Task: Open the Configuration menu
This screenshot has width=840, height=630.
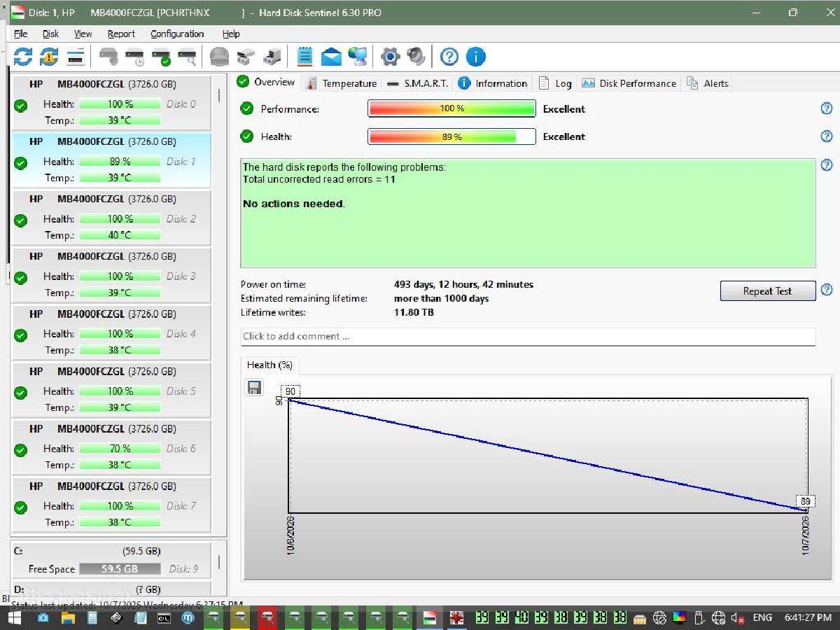Action: [x=177, y=34]
